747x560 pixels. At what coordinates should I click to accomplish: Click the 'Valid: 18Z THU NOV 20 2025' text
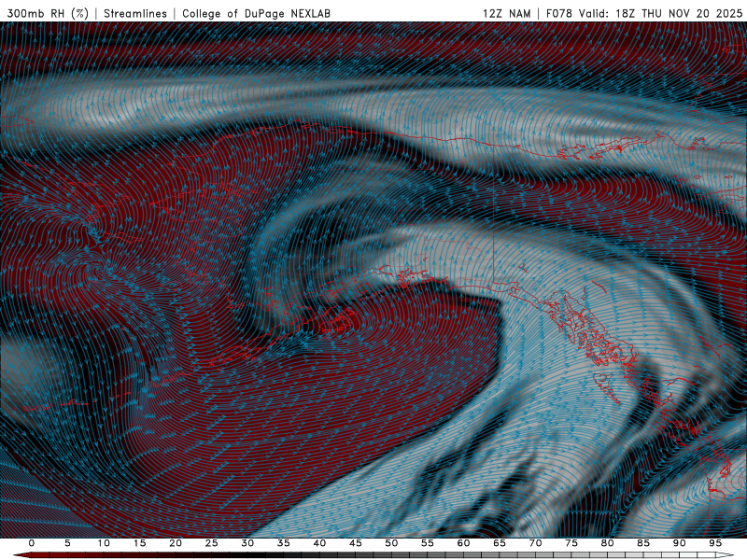pos(661,13)
